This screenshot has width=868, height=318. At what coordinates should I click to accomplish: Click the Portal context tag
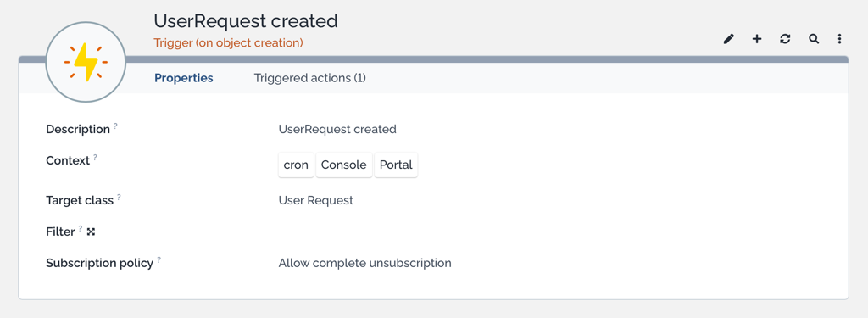[x=396, y=165]
